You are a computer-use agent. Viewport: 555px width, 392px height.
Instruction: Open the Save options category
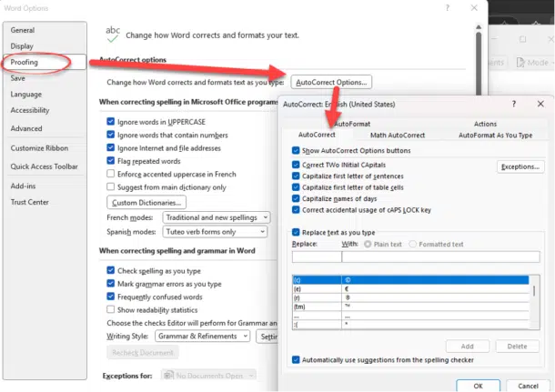point(17,78)
